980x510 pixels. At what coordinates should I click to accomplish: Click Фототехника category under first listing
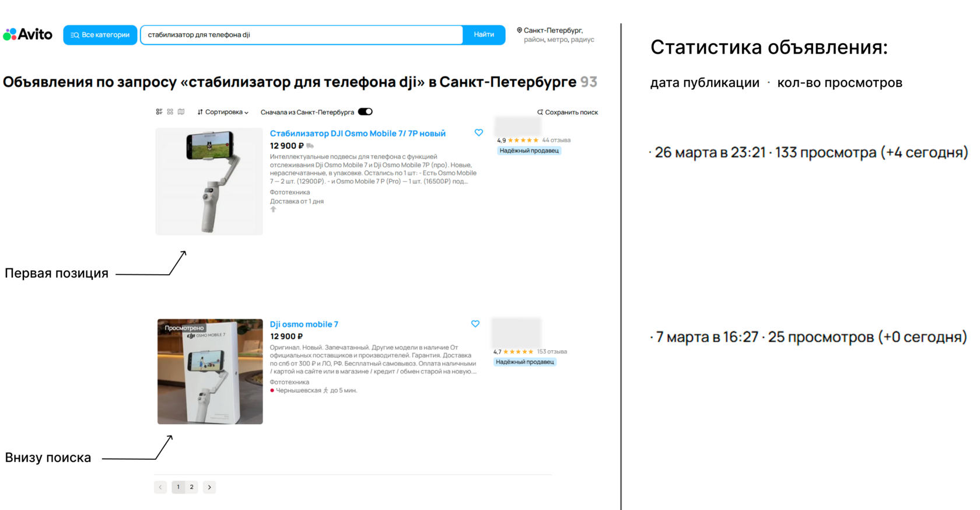point(290,192)
